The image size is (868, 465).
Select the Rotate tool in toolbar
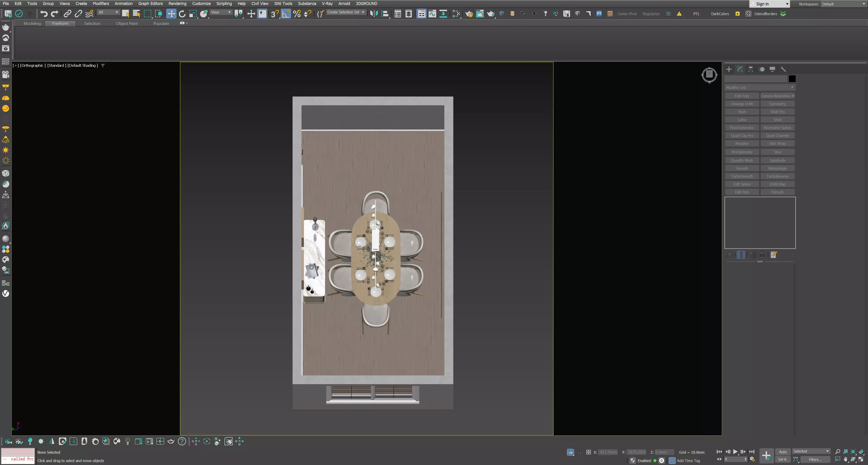click(x=182, y=14)
